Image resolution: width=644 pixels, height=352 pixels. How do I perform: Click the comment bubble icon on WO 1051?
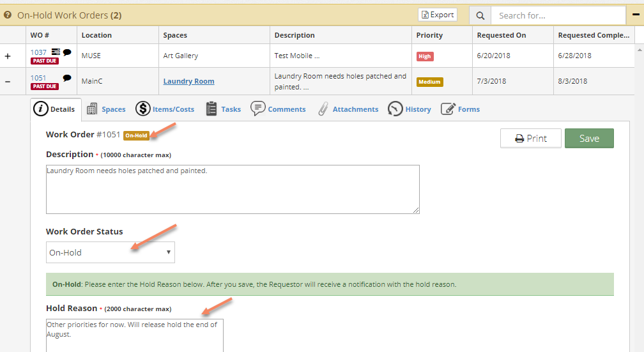[67, 78]
